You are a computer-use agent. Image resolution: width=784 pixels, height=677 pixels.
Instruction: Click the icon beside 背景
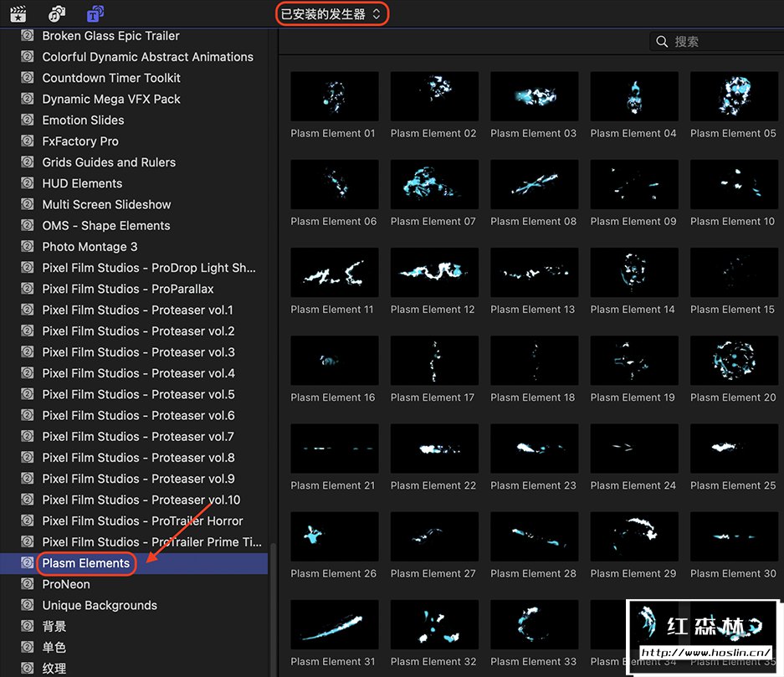click(28, 626)
